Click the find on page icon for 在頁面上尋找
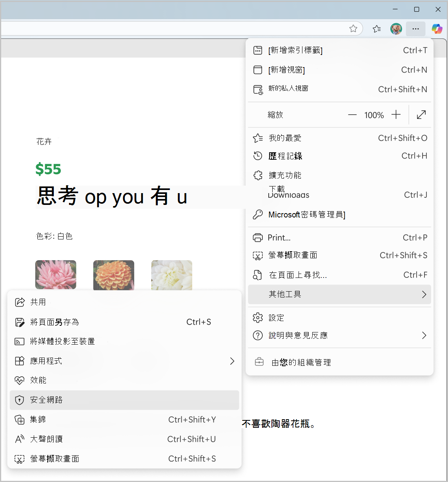The height and width of the screenshot is (482, 448). pyautogui.click(x=257, y=275)
